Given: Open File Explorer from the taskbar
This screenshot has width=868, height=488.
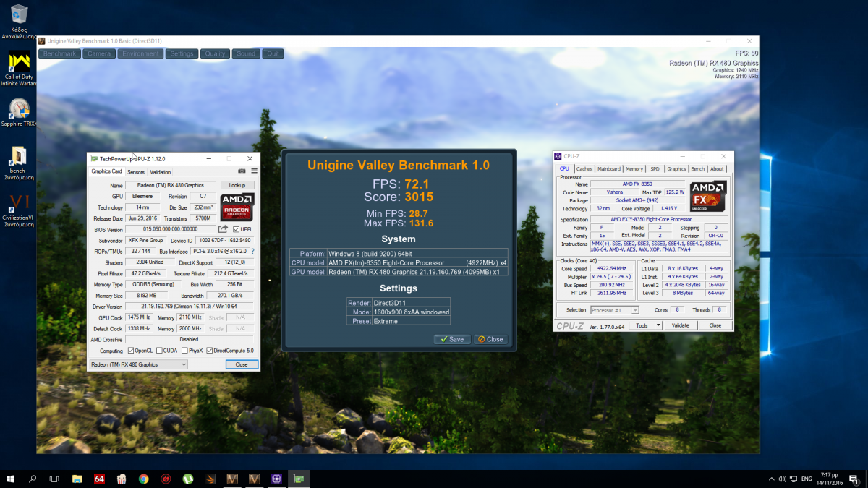Looking at the screenshot, I should 77,479.
